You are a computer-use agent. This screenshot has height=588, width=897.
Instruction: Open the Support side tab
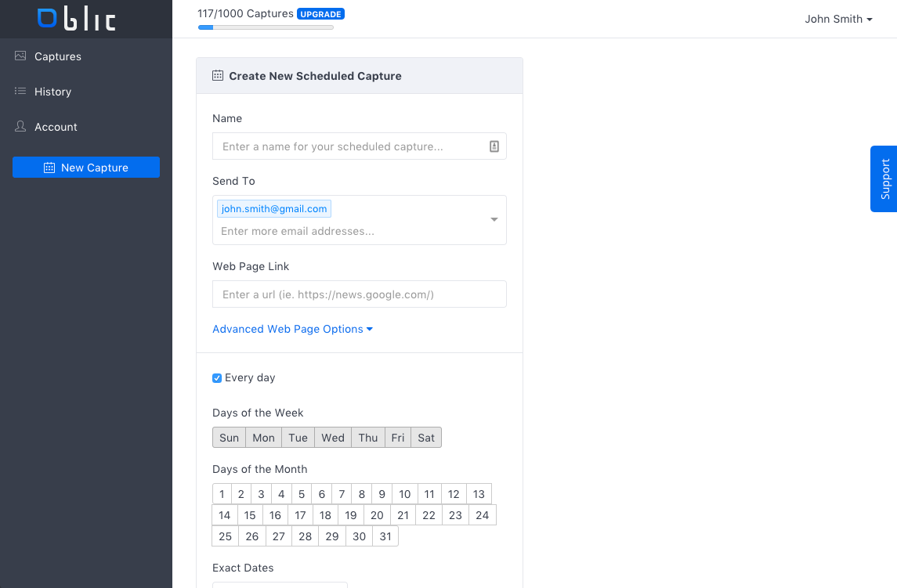(x=885, y=179)
